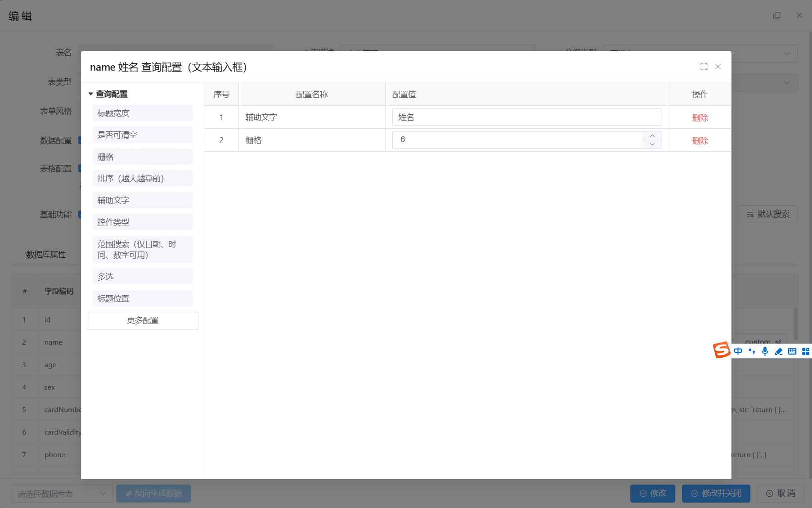Select 标题宽度 in the config list
Viewport: 812px width, 508px height.
click(x=142, y=113)
